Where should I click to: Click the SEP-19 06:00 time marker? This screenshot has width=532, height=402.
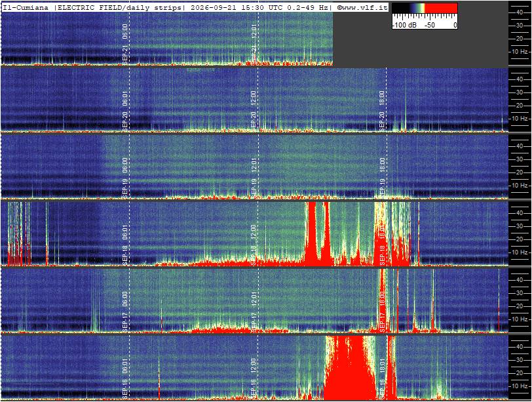(125, 178)
